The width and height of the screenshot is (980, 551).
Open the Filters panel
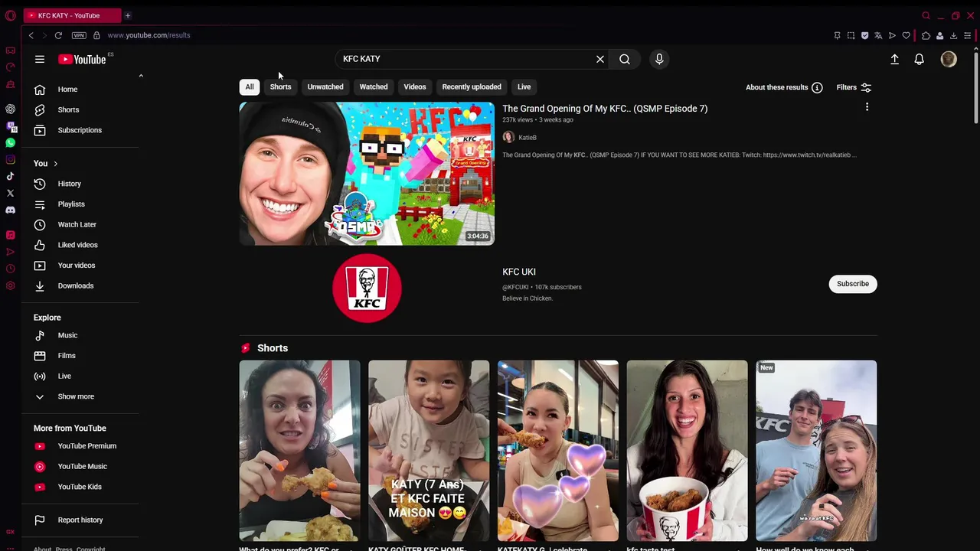click(x=854, y=87)
